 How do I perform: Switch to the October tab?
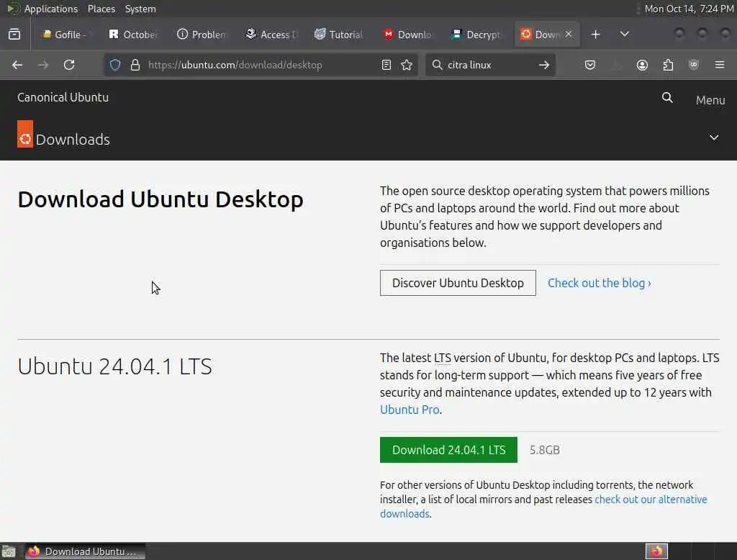133,35
